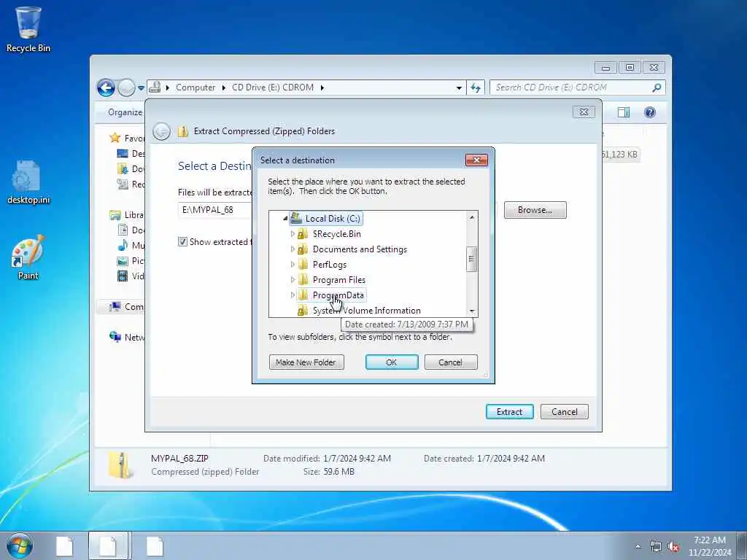Select the desktop.ini file icon

tap(28, 182)
